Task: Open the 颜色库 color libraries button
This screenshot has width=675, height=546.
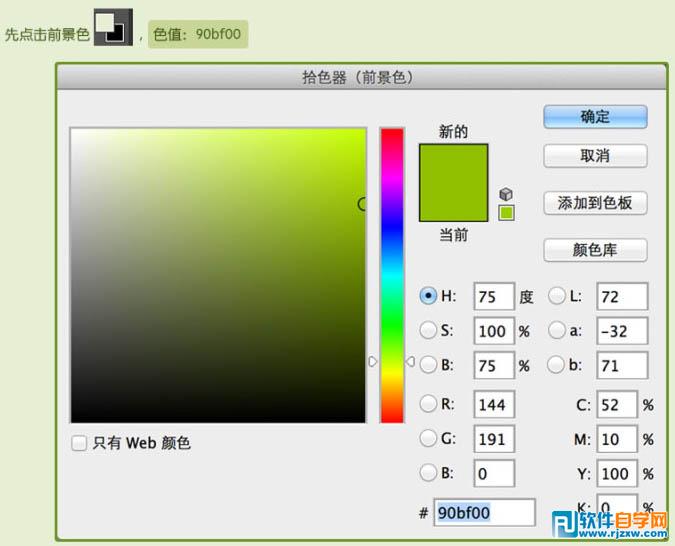Action: coord(595,250)
